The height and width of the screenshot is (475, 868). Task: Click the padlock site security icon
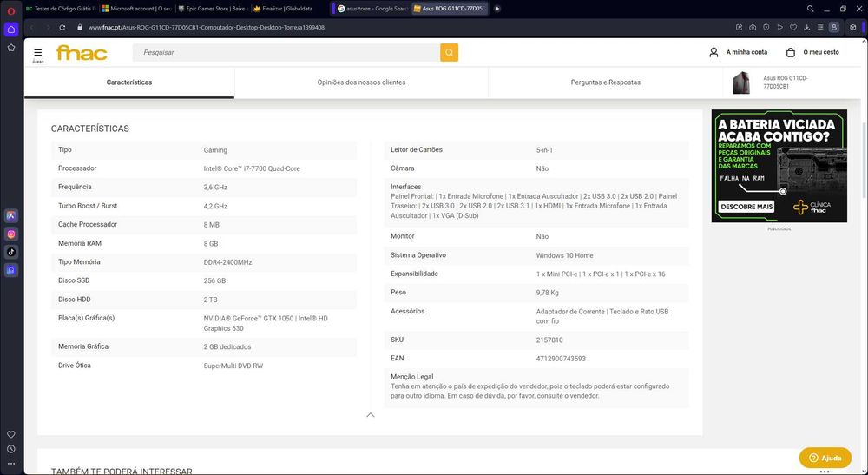[80, 27]
